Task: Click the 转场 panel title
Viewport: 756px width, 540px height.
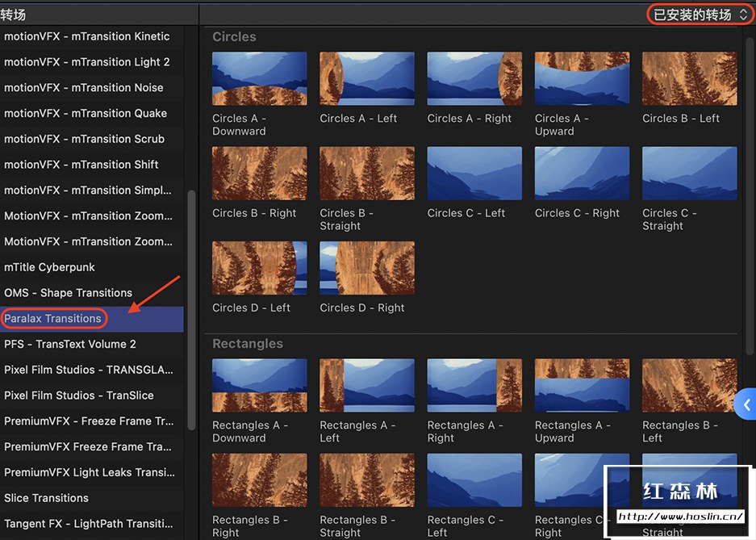Action: tap(13, 15)
